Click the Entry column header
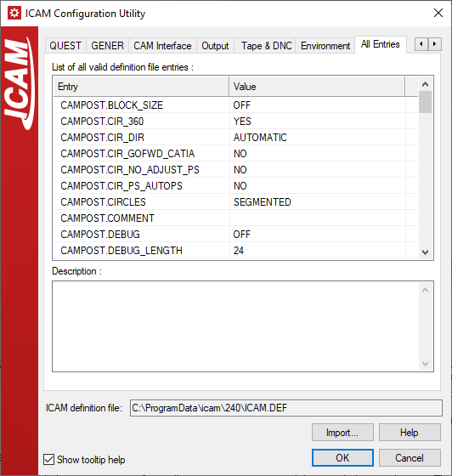This screenshot has width=452, height=476. click(x=141, y=87)
